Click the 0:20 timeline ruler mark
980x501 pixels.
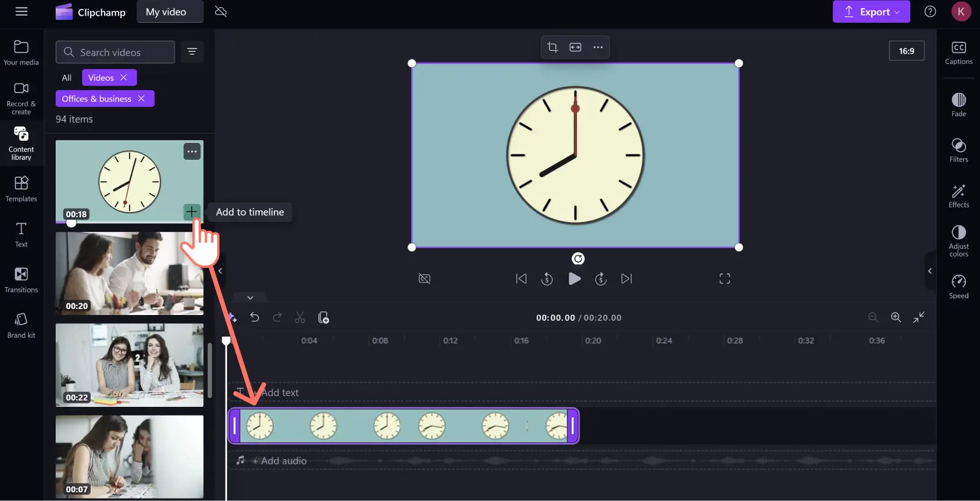point(593,341)
